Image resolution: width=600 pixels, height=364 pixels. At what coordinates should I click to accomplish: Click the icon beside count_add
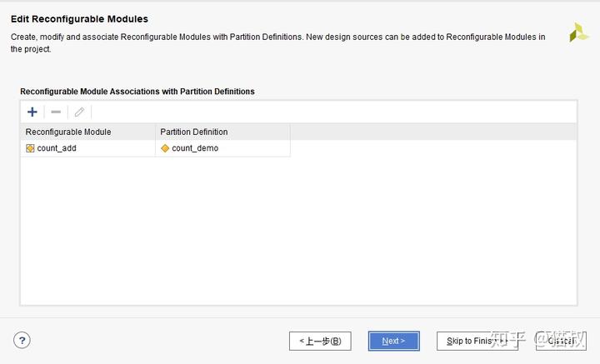[x=30, y=148]
